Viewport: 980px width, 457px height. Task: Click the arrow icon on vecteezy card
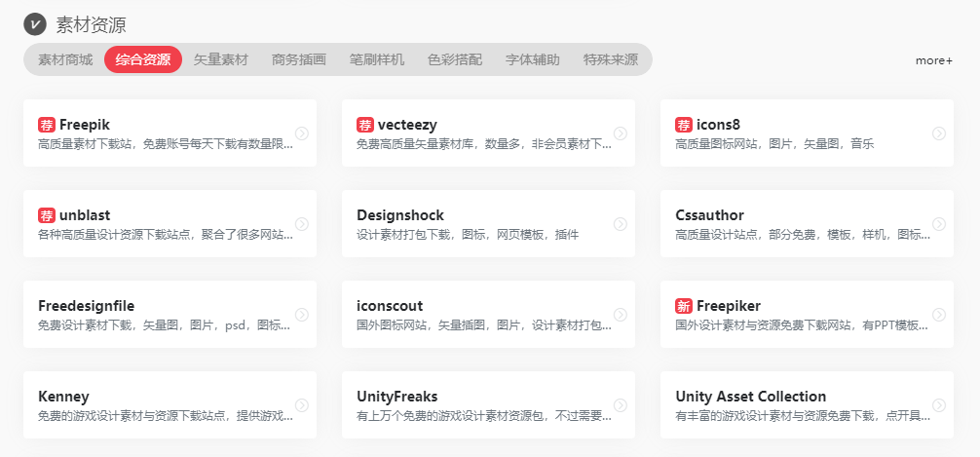pos(620,133)
